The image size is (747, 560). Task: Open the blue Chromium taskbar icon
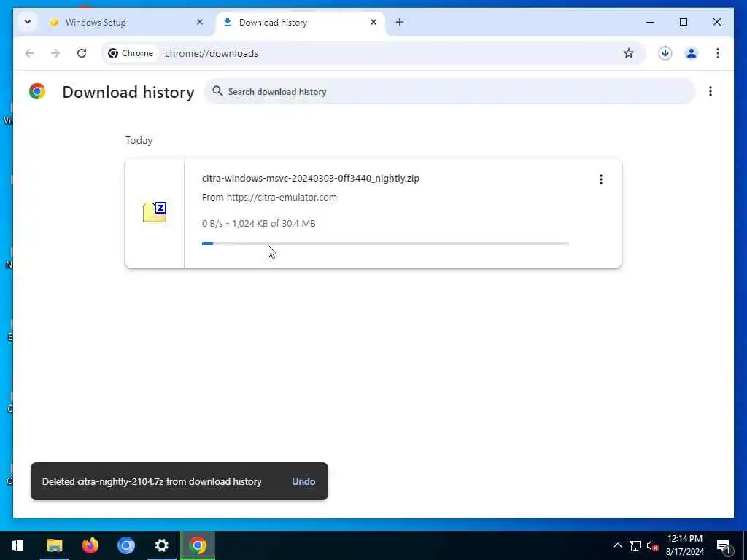[x=125, y=545]
